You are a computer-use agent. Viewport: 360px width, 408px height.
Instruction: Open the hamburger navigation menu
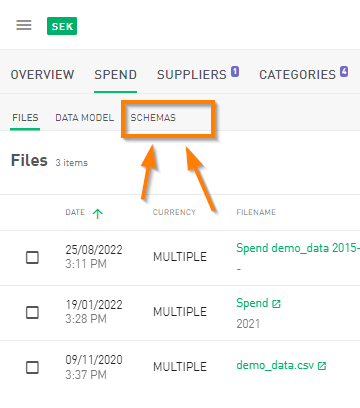[x=24, y=25]
